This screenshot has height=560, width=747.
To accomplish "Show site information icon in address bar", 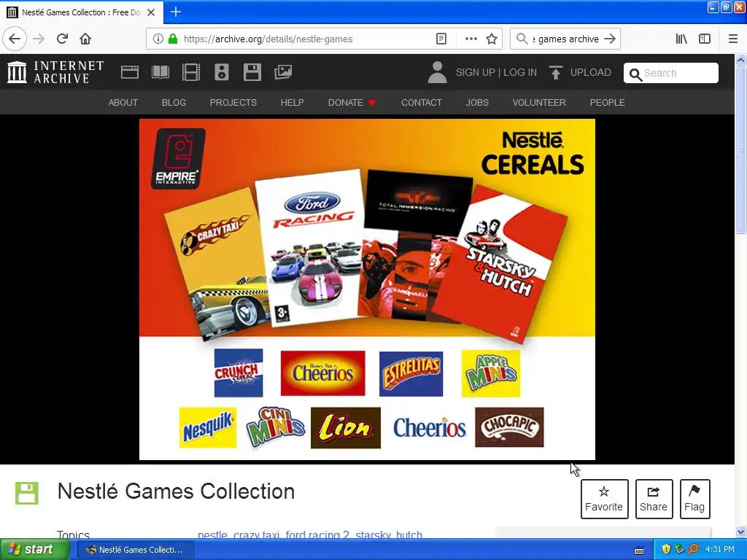I will (158, 39).
